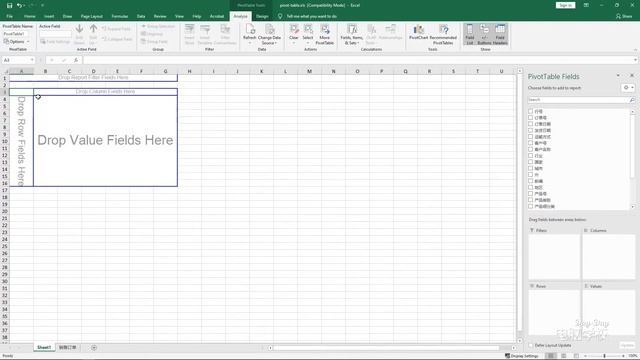The width and height of the screenshot is (640, 360).
Task: Click the Tell me what you want to do box
Action: pos(311,16)
